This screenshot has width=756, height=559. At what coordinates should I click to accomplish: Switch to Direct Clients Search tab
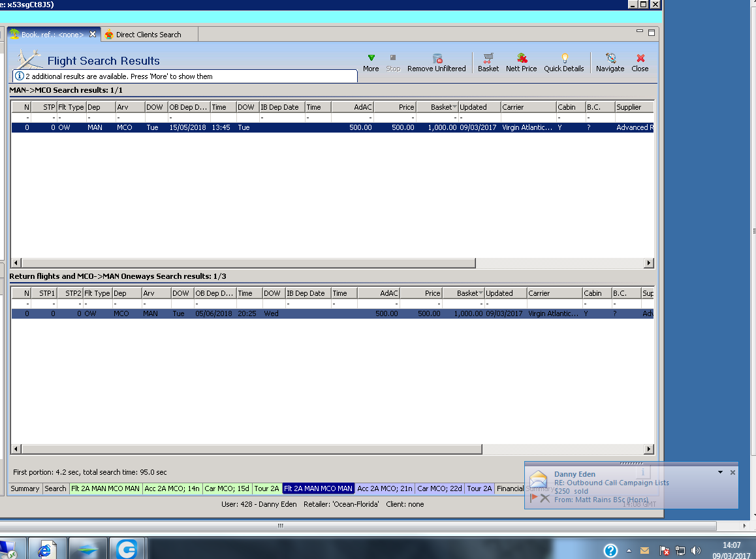(x=148, y=35)
